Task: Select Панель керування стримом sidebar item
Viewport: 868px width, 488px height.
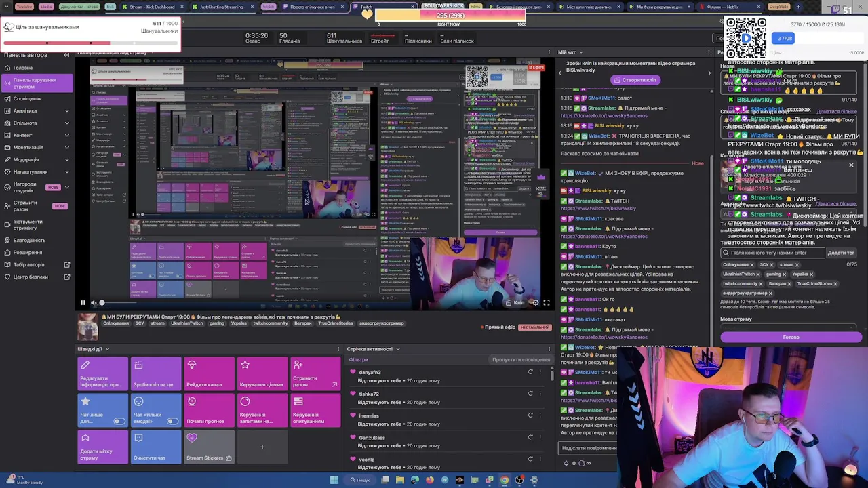Action: pyautogui.click(x=37, y=83)
